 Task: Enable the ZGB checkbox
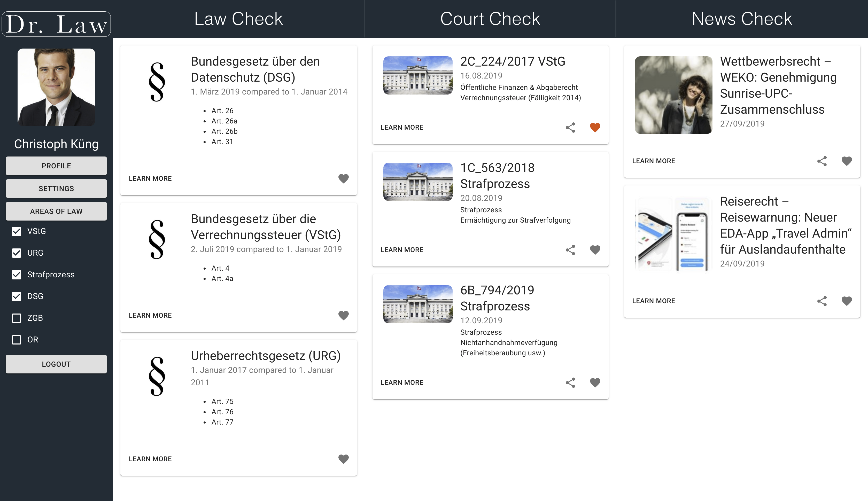[x=17, y=318]
